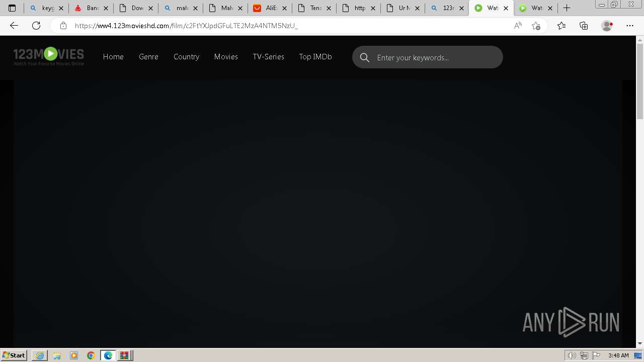Click the 123Movies logo
The height and width of the screenshot is (362, 644).
(x=49, y=56)
